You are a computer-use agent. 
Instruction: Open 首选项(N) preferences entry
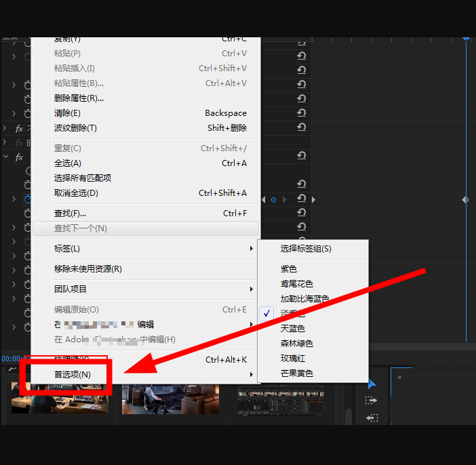click(x=146, y=375)
